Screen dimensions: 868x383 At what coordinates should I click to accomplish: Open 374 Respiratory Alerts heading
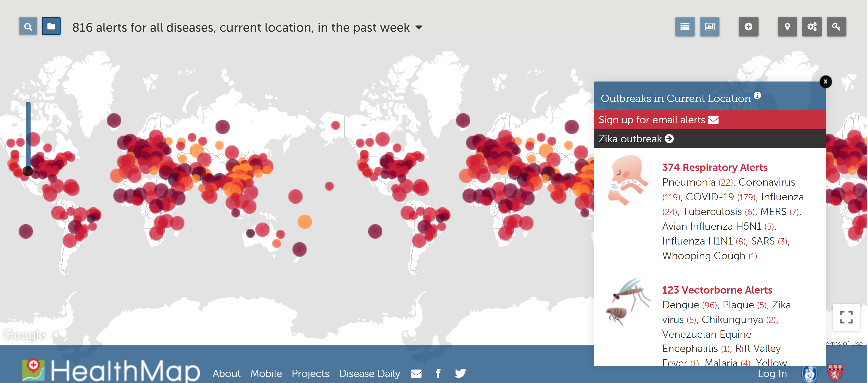pyautogui.click(x=714, y=167)
